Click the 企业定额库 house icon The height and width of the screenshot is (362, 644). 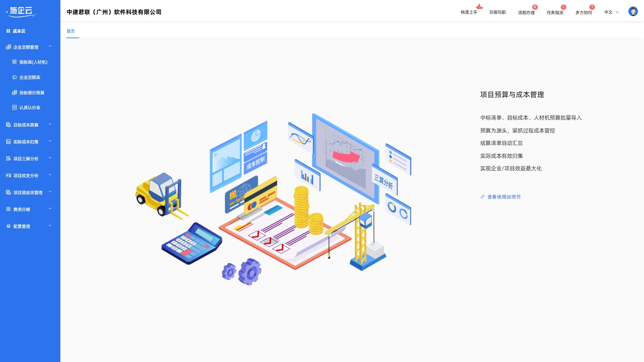coord(14,77)
